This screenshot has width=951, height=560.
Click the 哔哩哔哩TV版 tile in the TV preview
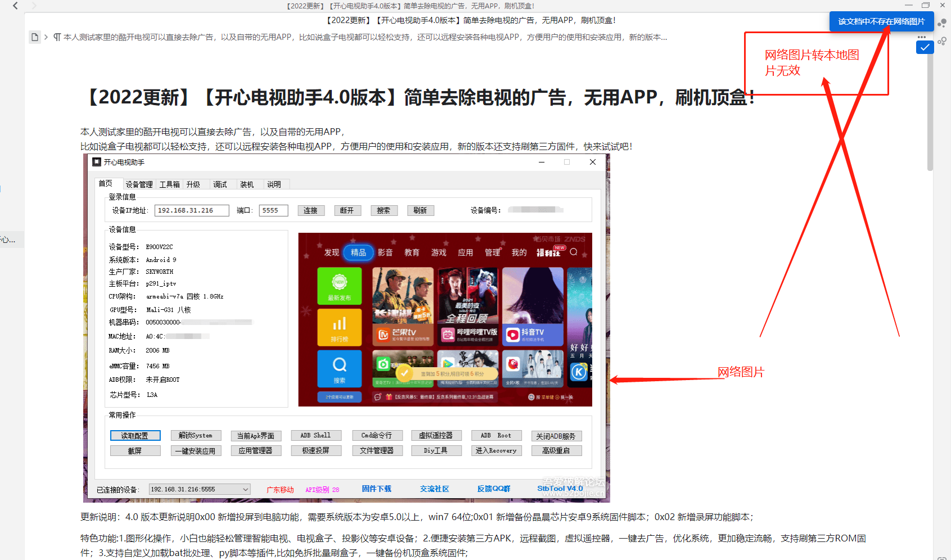pos(468,306)
